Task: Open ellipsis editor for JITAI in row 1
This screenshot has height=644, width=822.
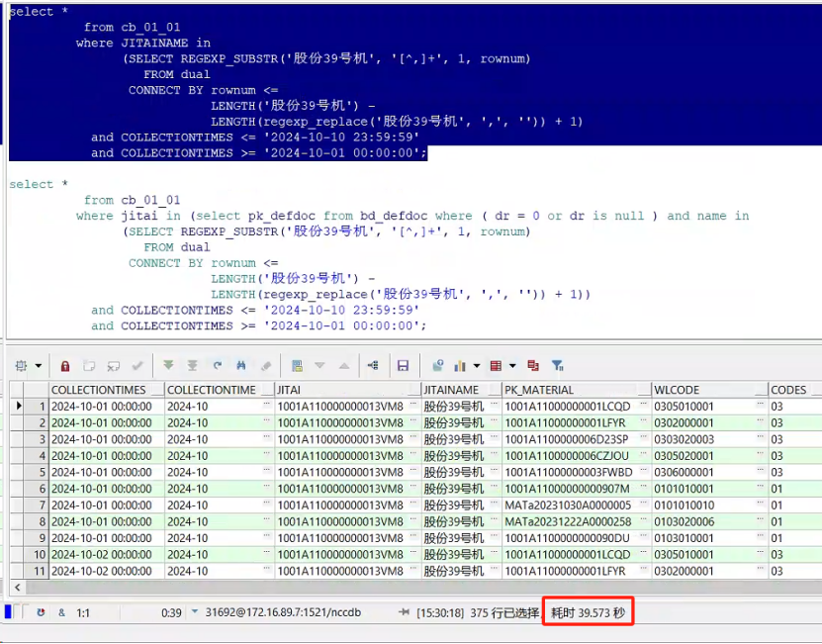Action: pyautogui.click(x=413, y=405)
